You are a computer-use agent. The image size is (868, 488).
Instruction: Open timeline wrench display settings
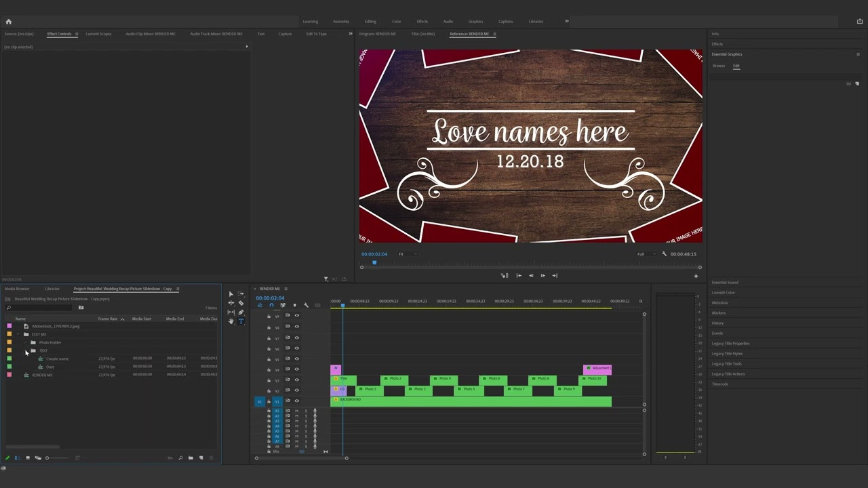(x=306, y=305)
